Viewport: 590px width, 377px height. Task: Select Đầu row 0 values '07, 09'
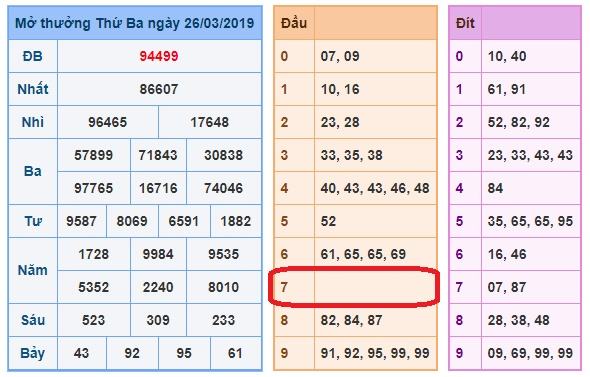(340, 56)
